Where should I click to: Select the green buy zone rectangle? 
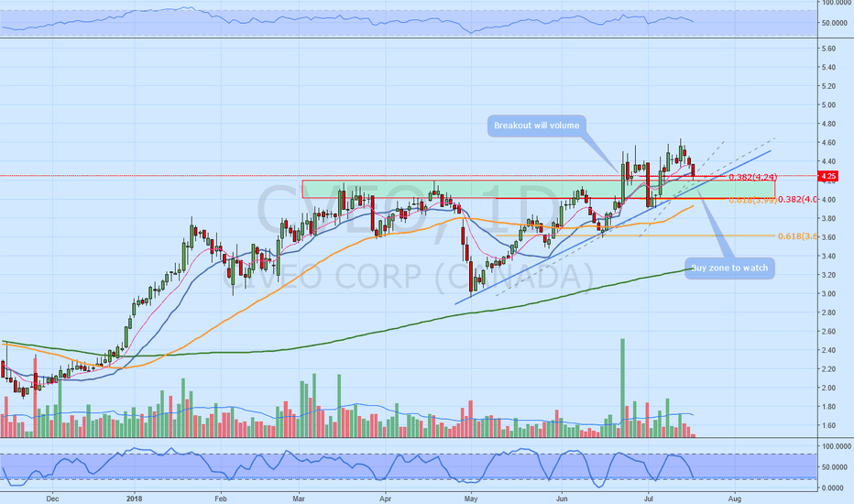click(x=538, y=189)
